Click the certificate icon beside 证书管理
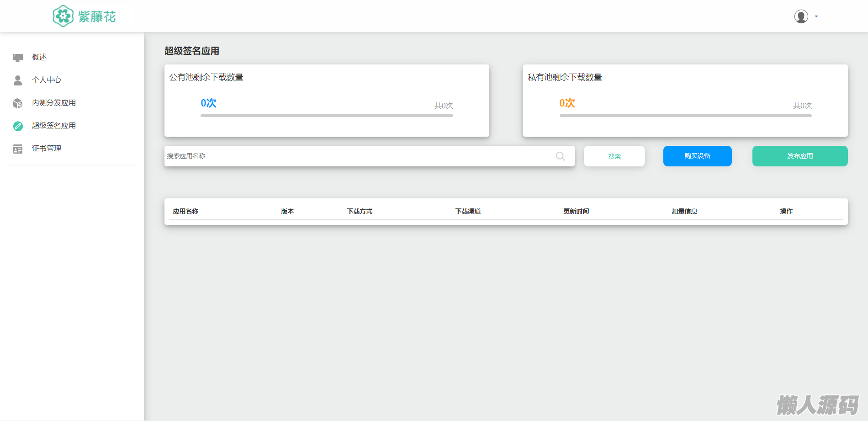Viewport: 868px width, 421px height. pyautogui.click(x=18, y=149)
